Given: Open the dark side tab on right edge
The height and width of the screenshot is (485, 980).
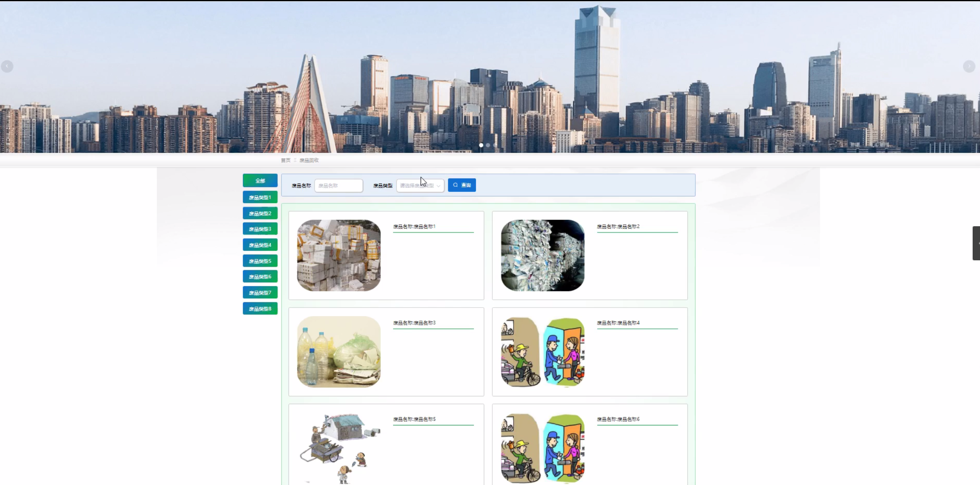Looking at the screenshot, I should [976, 243].
